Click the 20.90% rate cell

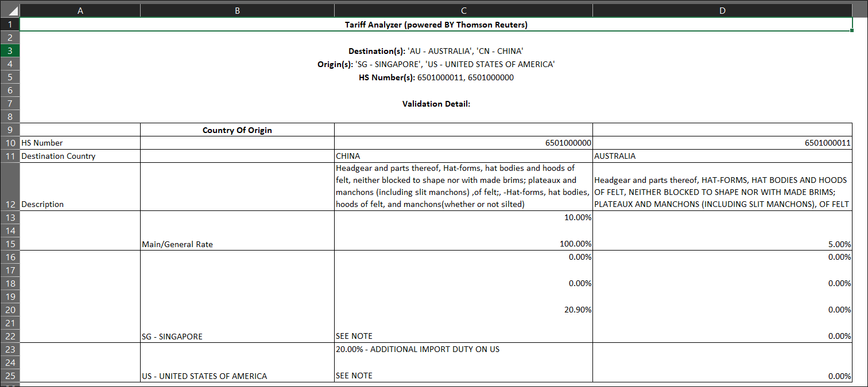coord(463,310)
